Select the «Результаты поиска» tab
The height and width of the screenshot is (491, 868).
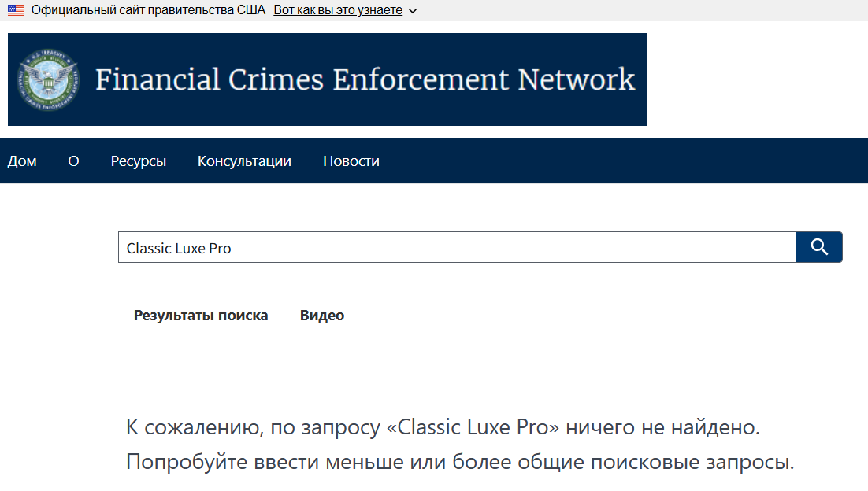tap(202, 315)
